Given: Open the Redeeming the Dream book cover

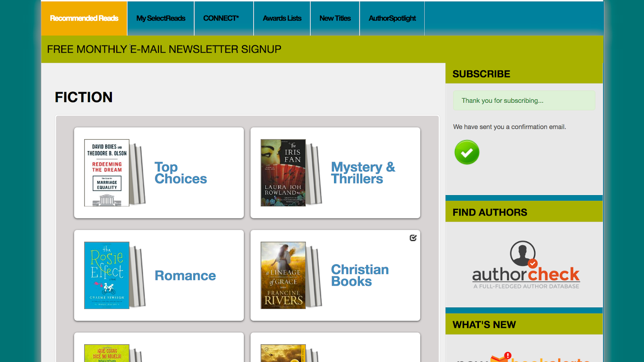Looking at the screenshot, I should pyautogui.click(x=107, y=173).
